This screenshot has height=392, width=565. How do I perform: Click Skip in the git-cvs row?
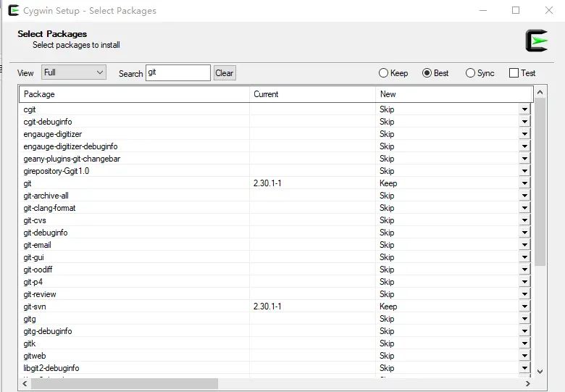[x=387, y=220]
